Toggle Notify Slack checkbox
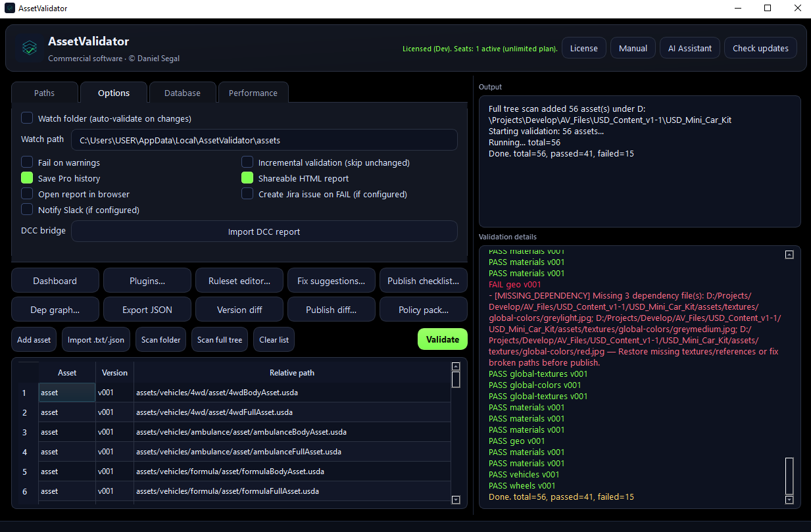The height and width of the screenshot is (532, 811). 27,209
